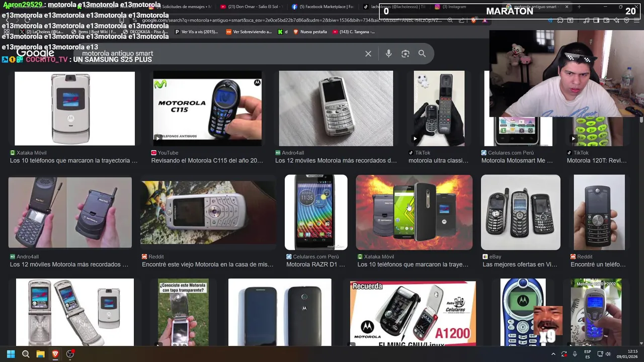Viewport: 644px width, 362px height.
Task: Open a new browser tab with the plus button
Action: pyautogui.click(x=579, y=7)
